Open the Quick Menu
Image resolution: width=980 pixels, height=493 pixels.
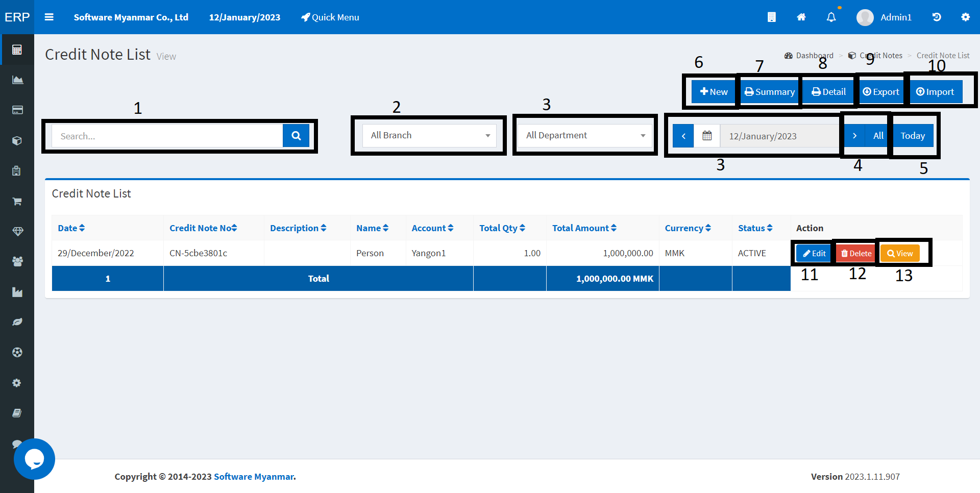(x=330, y=17)
